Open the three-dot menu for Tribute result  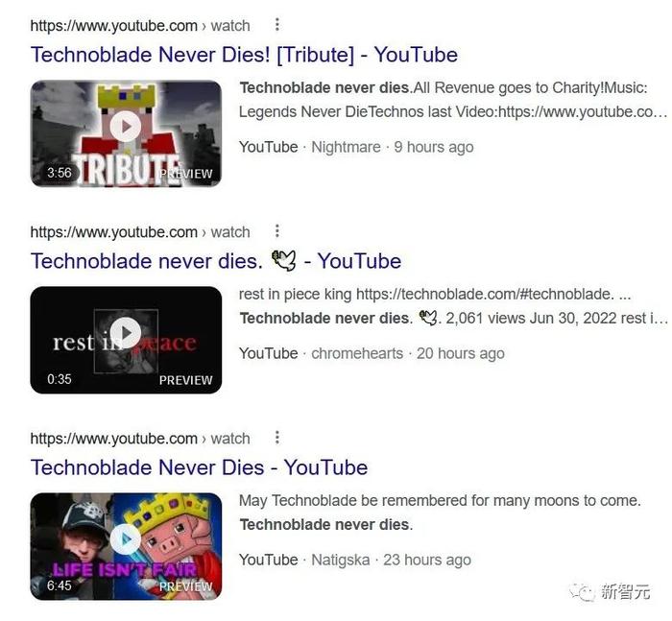tap(277, 24)
